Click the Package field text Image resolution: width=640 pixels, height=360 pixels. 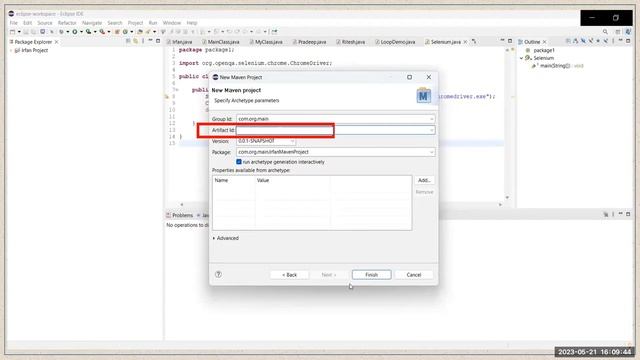[273, 152]
